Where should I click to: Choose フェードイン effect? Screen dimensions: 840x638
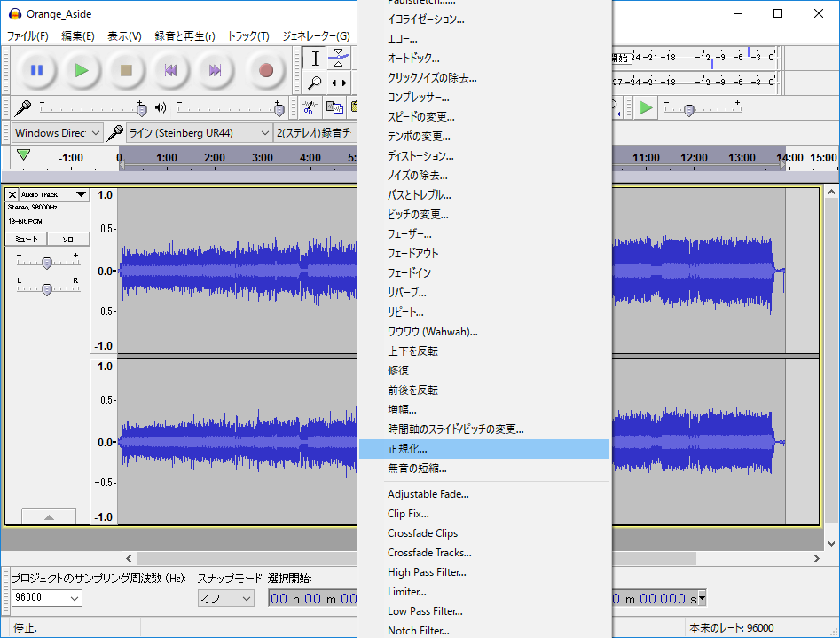(x=484, y=273)
